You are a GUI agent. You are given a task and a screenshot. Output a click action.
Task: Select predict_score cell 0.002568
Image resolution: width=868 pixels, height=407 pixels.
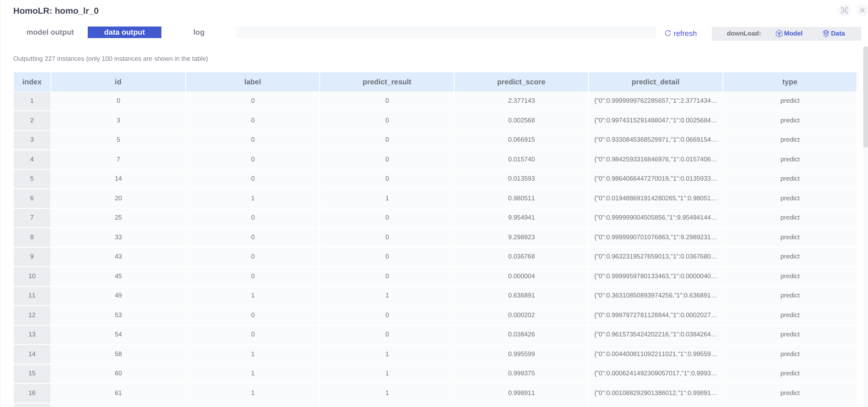521,120
